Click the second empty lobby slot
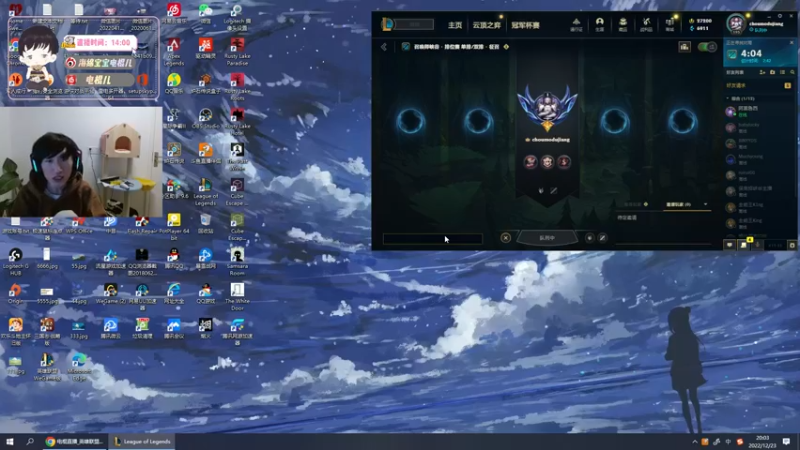 (478, 121)
